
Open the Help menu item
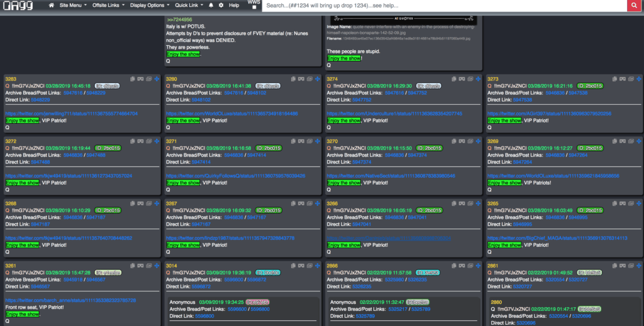pos(233,5)
